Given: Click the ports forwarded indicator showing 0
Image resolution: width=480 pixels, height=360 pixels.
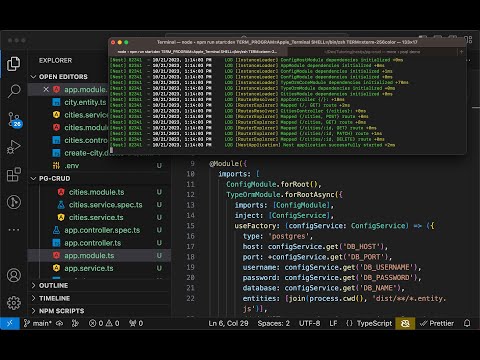Looking at the screenshot, I should point(136,323).
